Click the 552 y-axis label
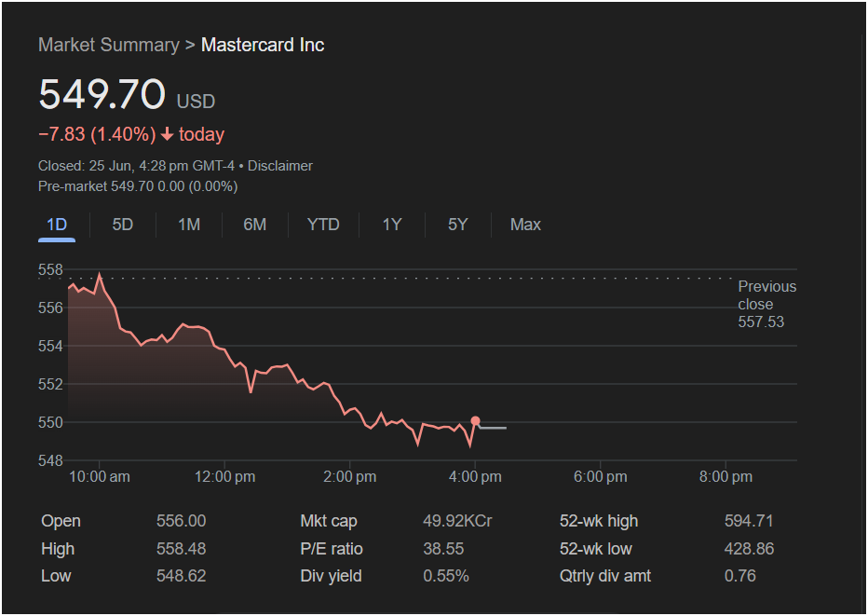Image resolution: width=868 pixels, height=616 pixels. click(50, 384)
